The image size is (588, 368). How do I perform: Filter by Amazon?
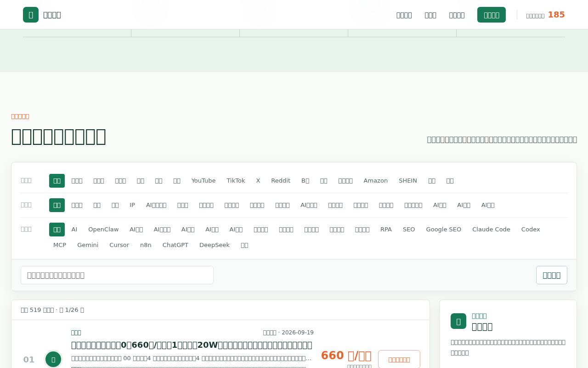click(x=376, y=181)
